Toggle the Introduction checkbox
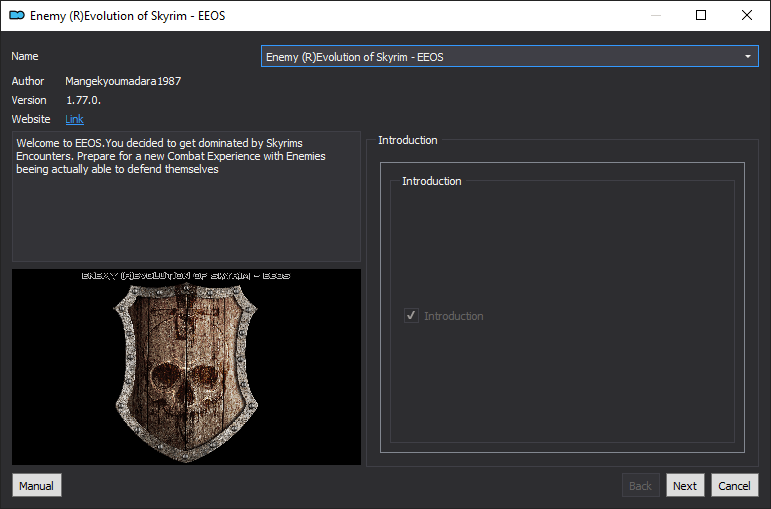Viewport: 771px width, 509px height. [x=411, y=315]
